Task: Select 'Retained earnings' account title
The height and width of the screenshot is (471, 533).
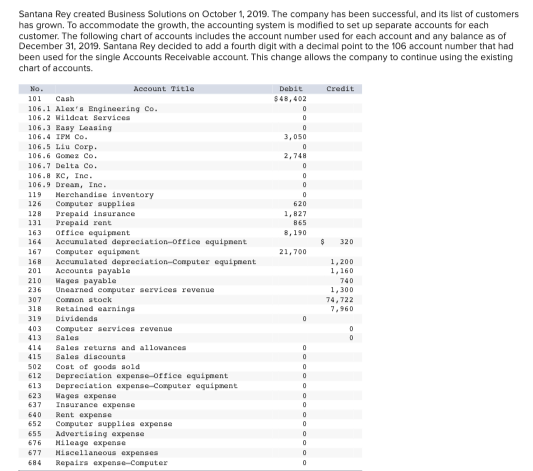Action: coord(95,309)
